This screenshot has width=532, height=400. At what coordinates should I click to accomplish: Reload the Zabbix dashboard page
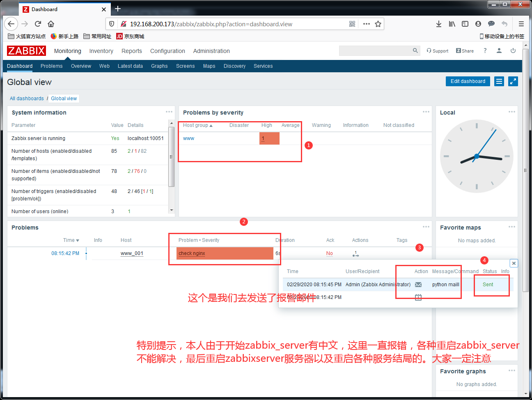(x=38, y=24)
